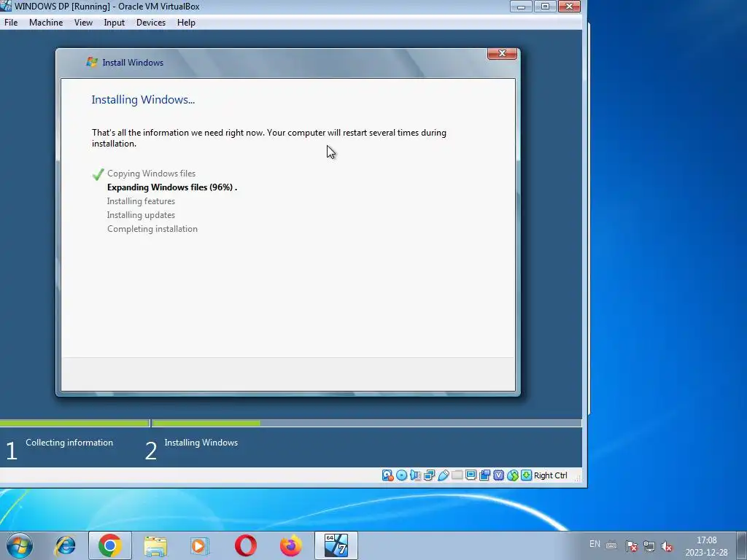
Task: Switch to VirtualBox VM taskbar button
Action: (x=336, y=545)
